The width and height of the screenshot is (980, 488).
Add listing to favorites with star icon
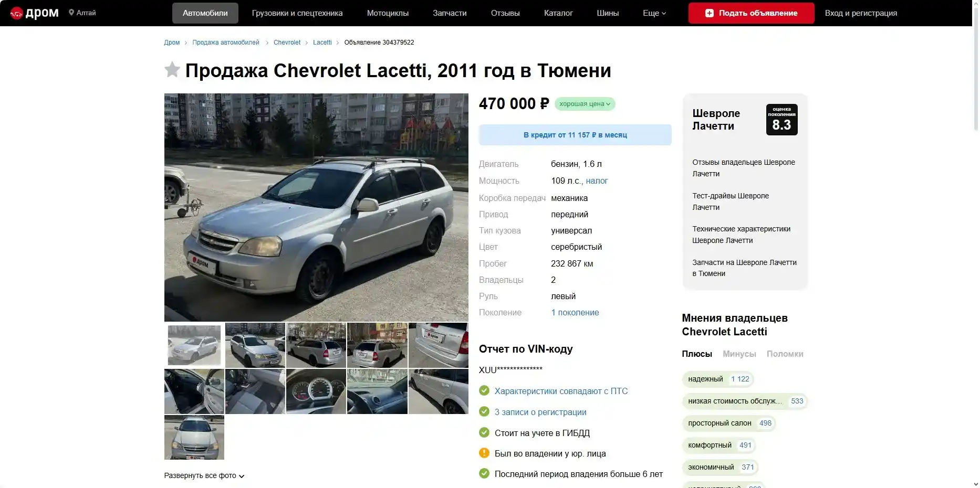tap(172, 70)
